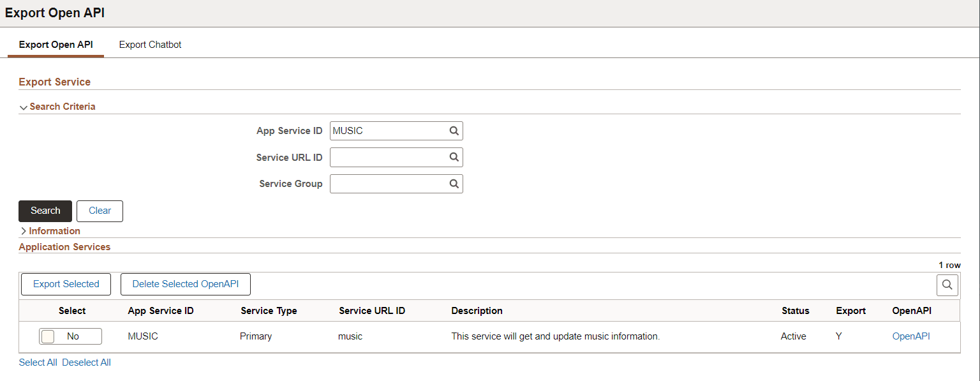Select all rows using Select All
Screen dimensions: 980x381
(38, 362)
